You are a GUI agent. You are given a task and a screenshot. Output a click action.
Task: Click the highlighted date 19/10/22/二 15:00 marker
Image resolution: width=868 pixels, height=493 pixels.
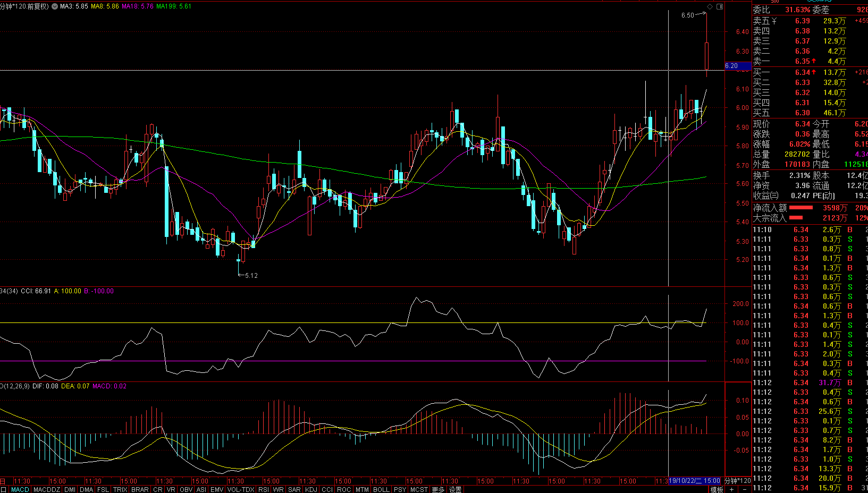(x=694, y=481)
